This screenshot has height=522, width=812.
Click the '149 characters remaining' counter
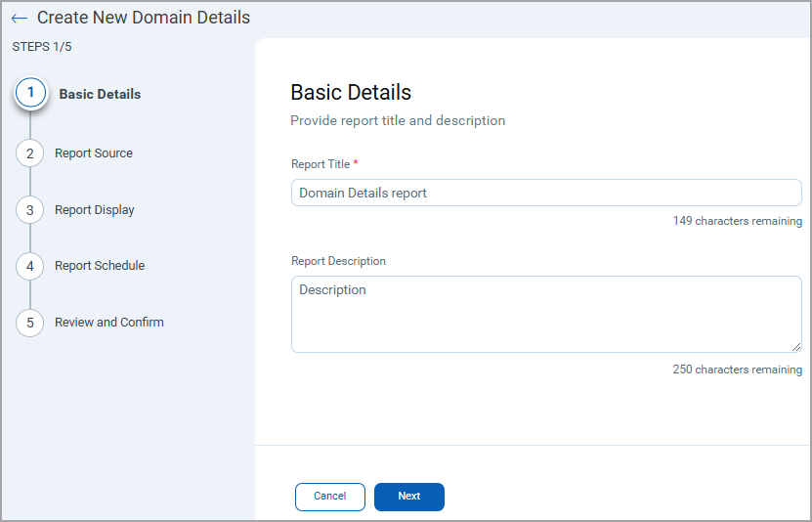pyautogui.click(x=738, y=221)
